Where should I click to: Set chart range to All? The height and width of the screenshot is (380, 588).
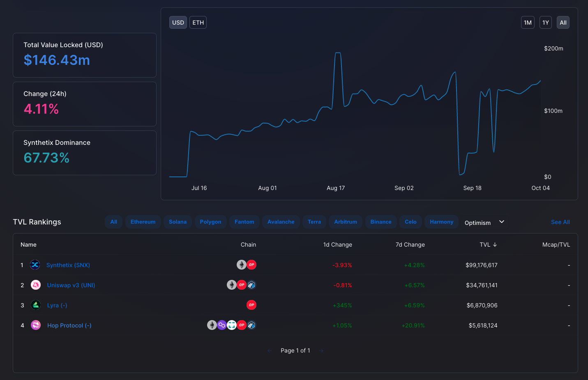click(563, 23)
